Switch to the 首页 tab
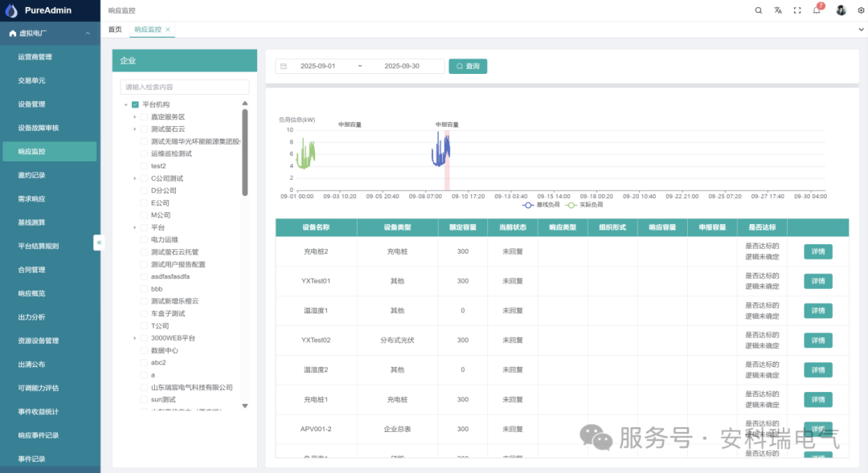The height and width of the screenshot is (473, 868). click(x=115, y=30)
